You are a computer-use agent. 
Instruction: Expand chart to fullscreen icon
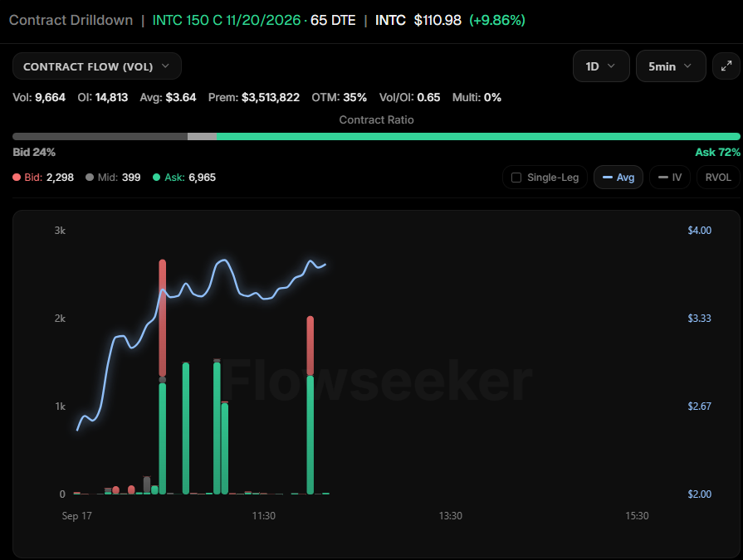point(726,66)
